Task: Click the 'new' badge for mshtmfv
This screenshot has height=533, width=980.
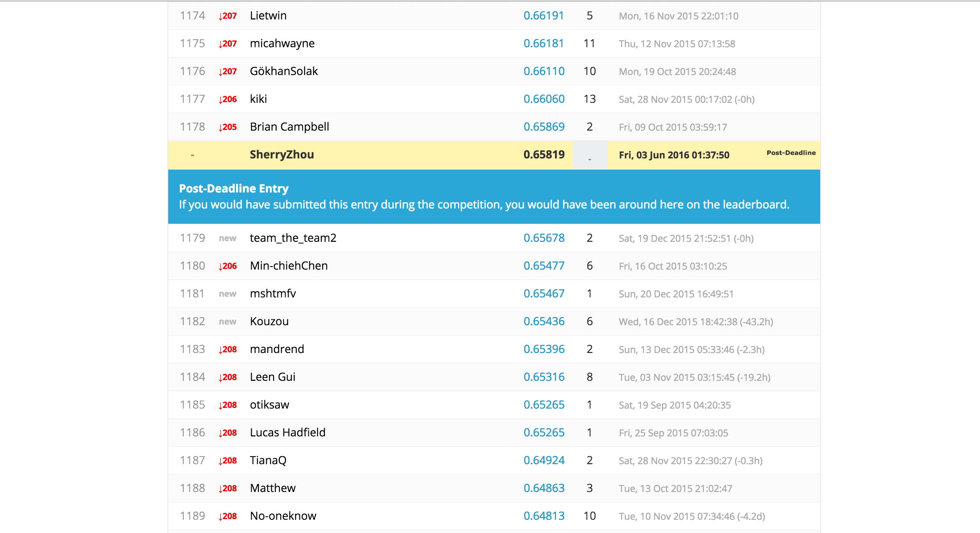Action: [228, 294]
